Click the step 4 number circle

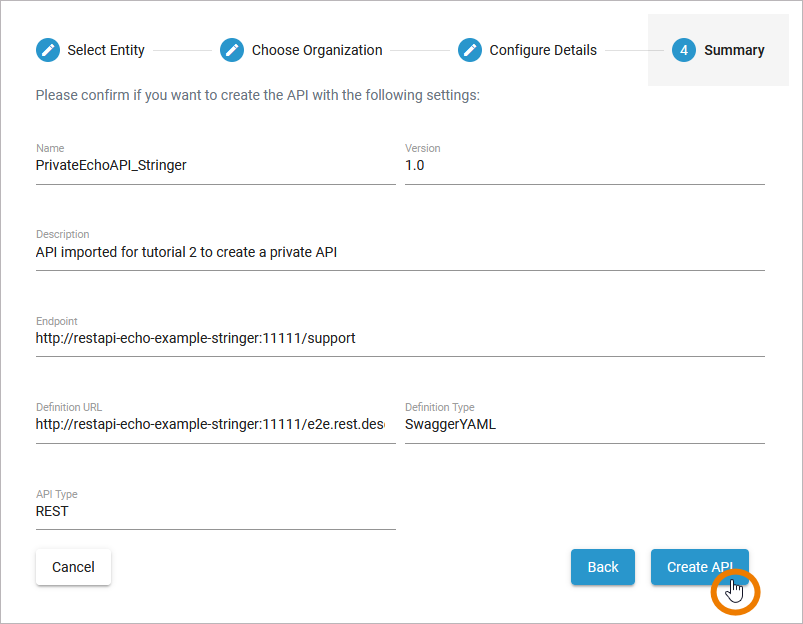(684, 50)
